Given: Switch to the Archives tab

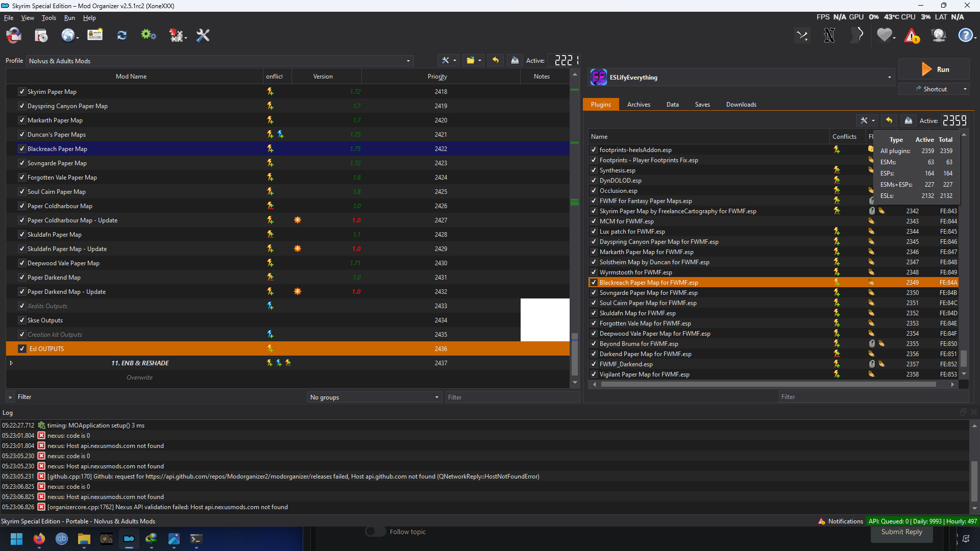Looking at the screenshot, I should coord(639,105).
